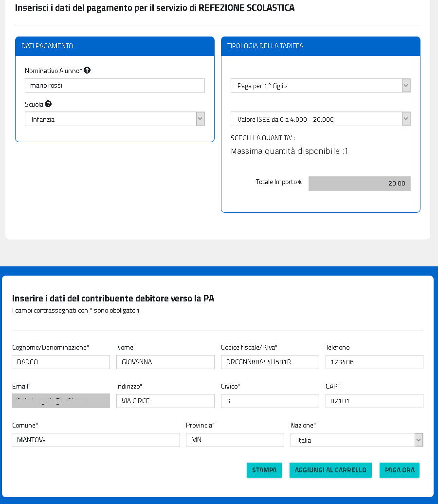Select the CAP postal code field
This screenshot has height=504, width=438.
tap(374, 401)
